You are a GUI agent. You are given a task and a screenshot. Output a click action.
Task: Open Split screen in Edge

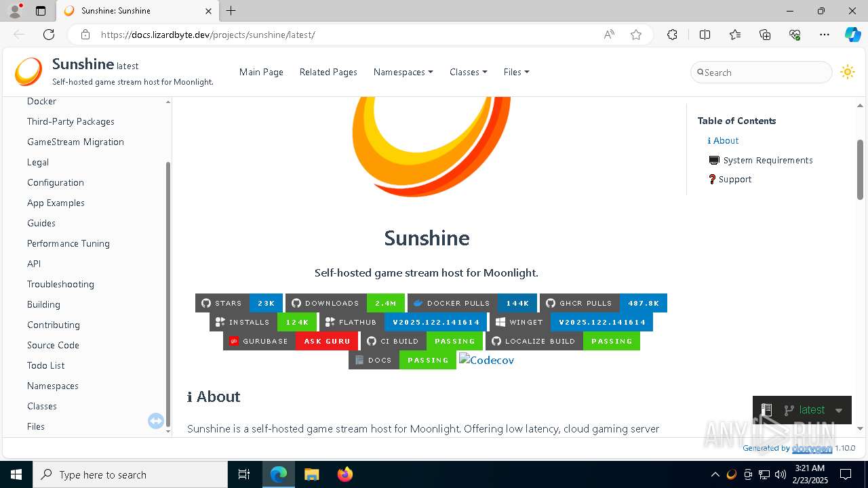705,35
